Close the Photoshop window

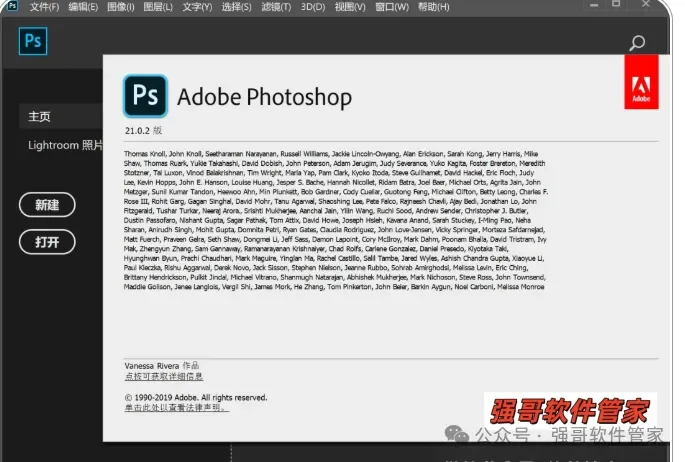pyautogui.click(x=646, y=4)
